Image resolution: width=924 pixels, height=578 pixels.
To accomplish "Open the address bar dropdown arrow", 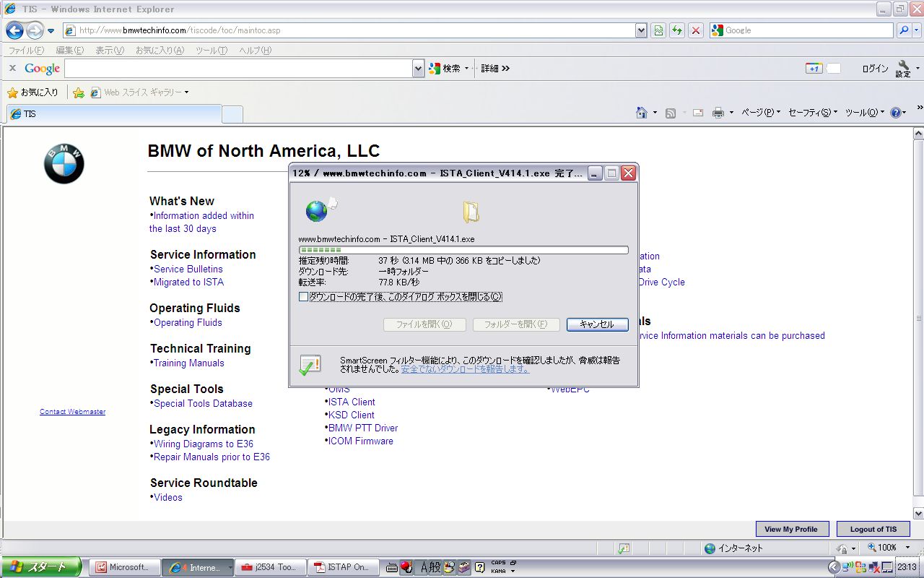I will pyautogui.click(x=641, y=30).
